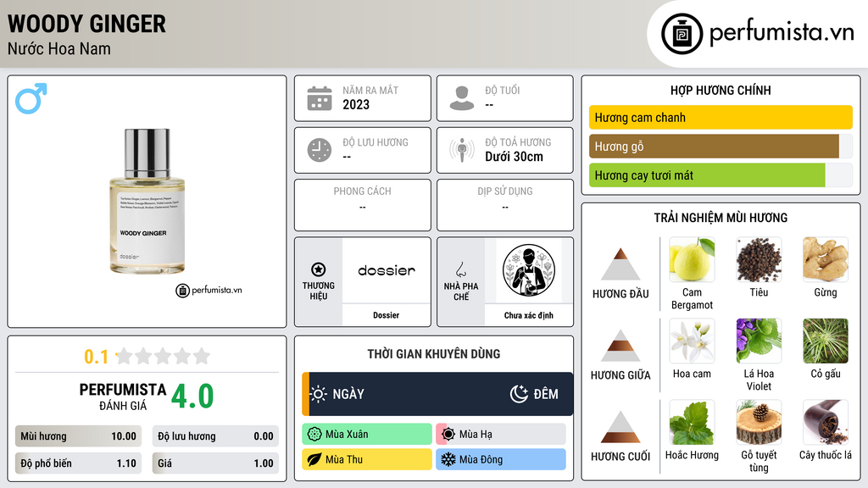Screen dimensions: 868x488
Task: Click the Ngày Đêm time bar
Action: click(437, 394)
